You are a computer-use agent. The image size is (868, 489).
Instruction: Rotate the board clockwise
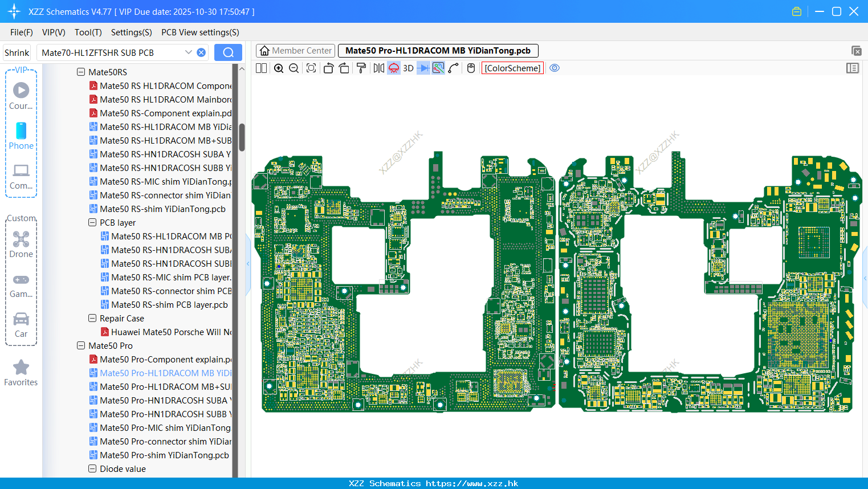[344, 68]
